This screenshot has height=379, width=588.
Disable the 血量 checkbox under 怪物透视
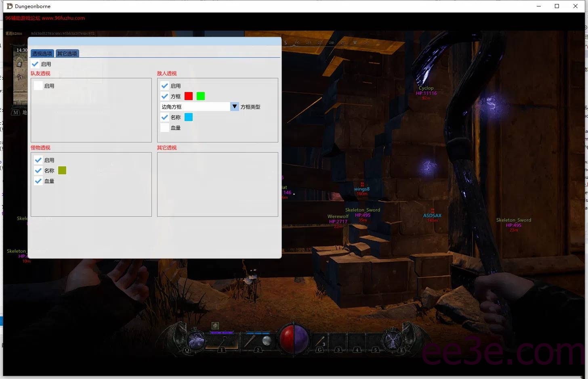38,181
